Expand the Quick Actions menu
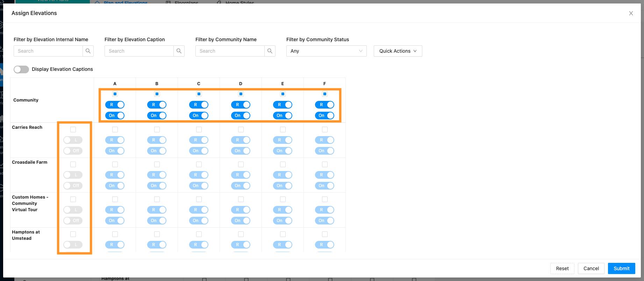Viewport: 644px width, 281px height. click(398, 51)
